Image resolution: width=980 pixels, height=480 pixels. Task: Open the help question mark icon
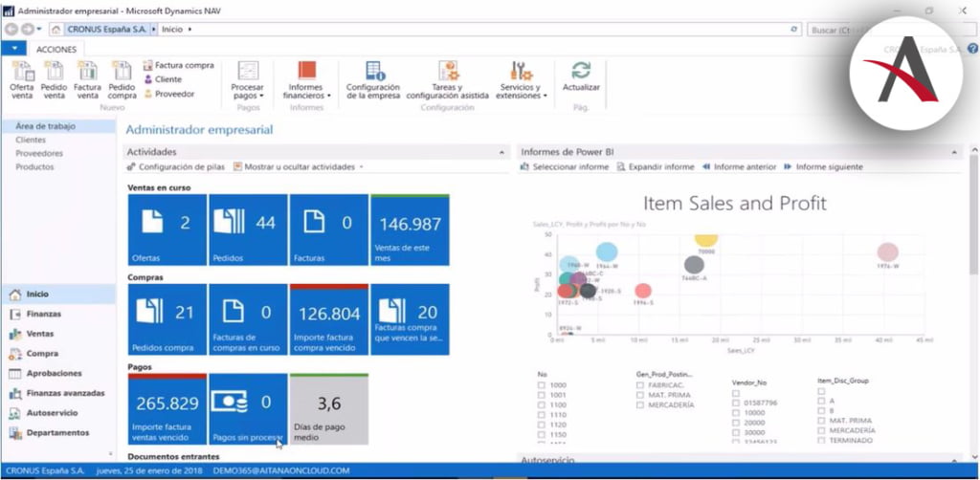pyautogui.click(x=972, y=49)
